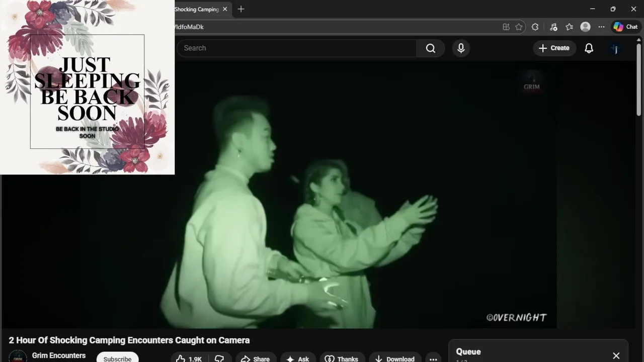This screenshot has width=644, height=362.
Task: Send Thanks to the creator
Action: pos(342,358)
